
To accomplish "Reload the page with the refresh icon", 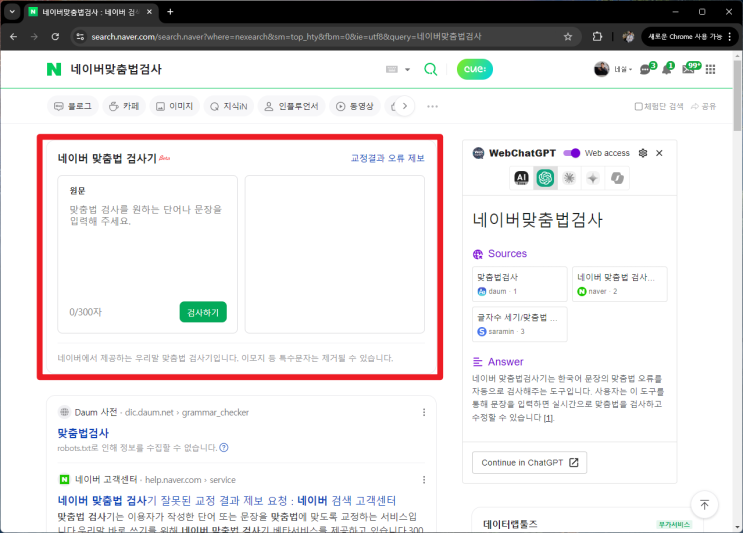I will (55, 36).
